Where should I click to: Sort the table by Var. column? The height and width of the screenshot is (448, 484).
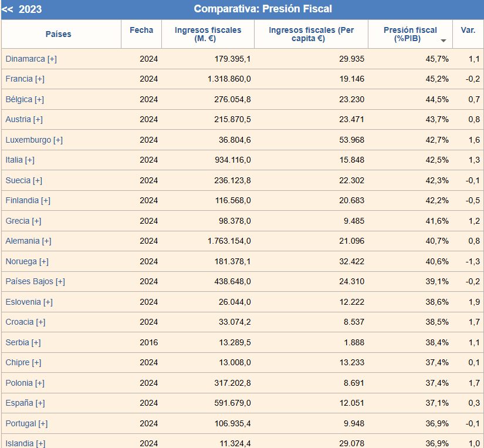click(468, 30)
